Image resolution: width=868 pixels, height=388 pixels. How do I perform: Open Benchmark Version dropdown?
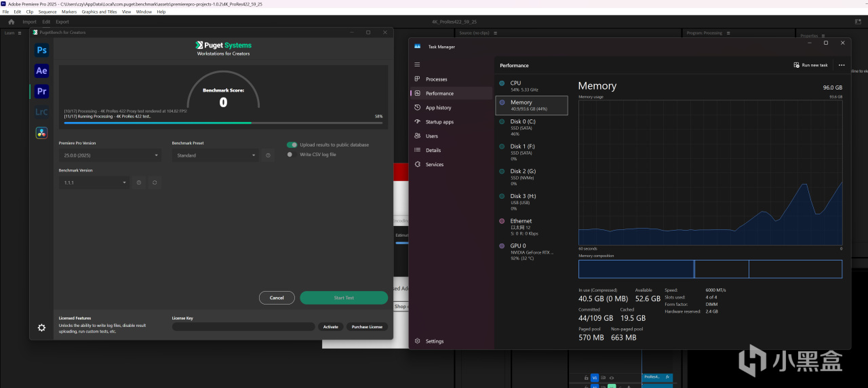(94, 182)
